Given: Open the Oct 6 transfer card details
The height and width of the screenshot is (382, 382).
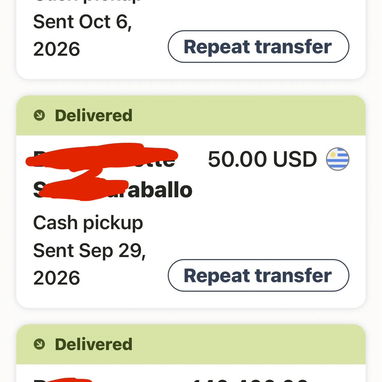Looking at the screenshot, I should tap(191, 39).
